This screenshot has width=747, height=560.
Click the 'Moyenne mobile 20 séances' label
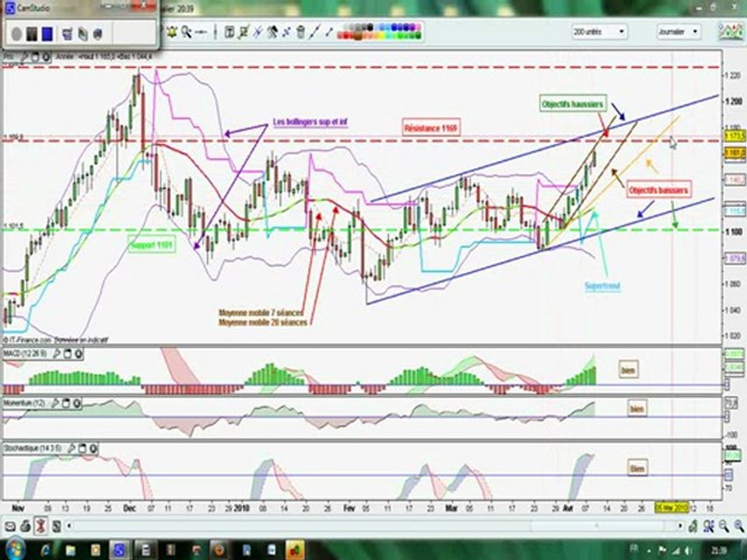263,322
